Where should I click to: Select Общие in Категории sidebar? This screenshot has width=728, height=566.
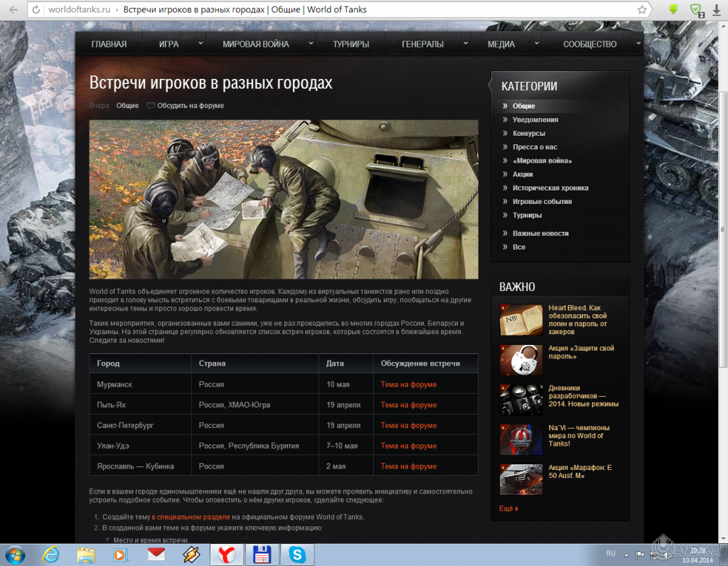[x=524, y=107]
